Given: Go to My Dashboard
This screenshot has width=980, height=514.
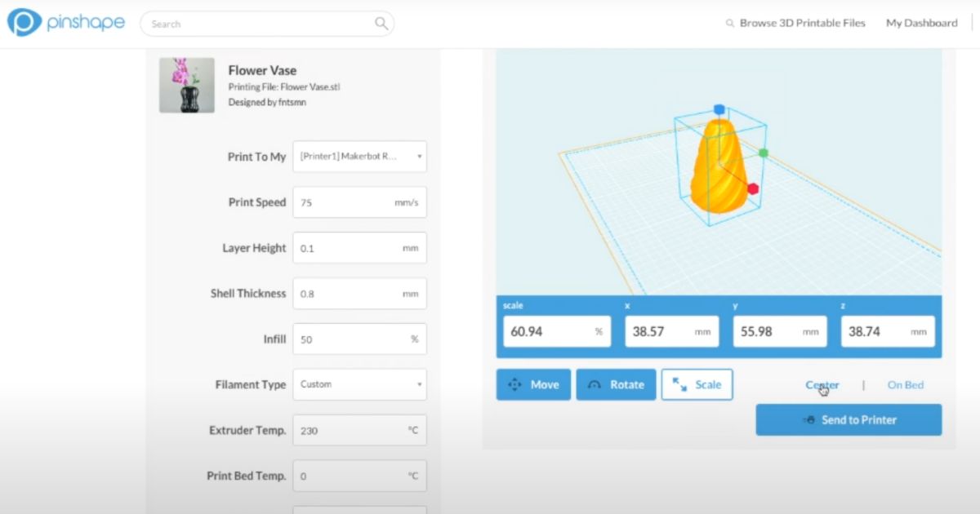Looking at the screenshot, I should (x=921, y=23).
